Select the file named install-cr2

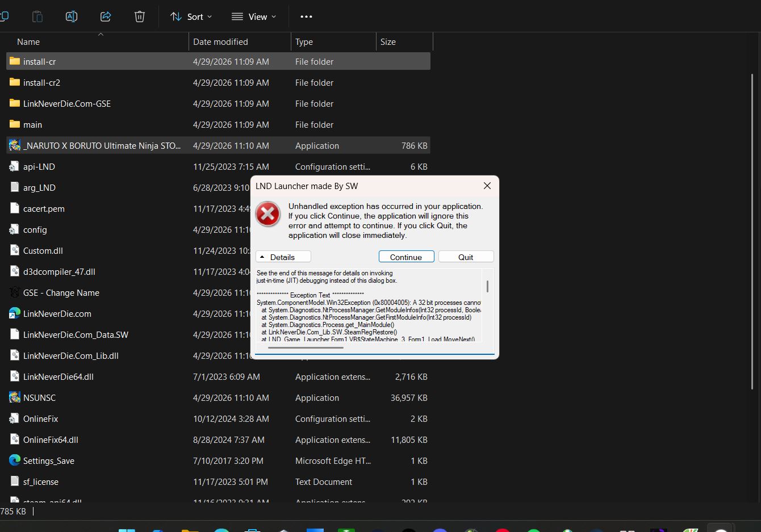pyautogui.click(x=41, y=82)
